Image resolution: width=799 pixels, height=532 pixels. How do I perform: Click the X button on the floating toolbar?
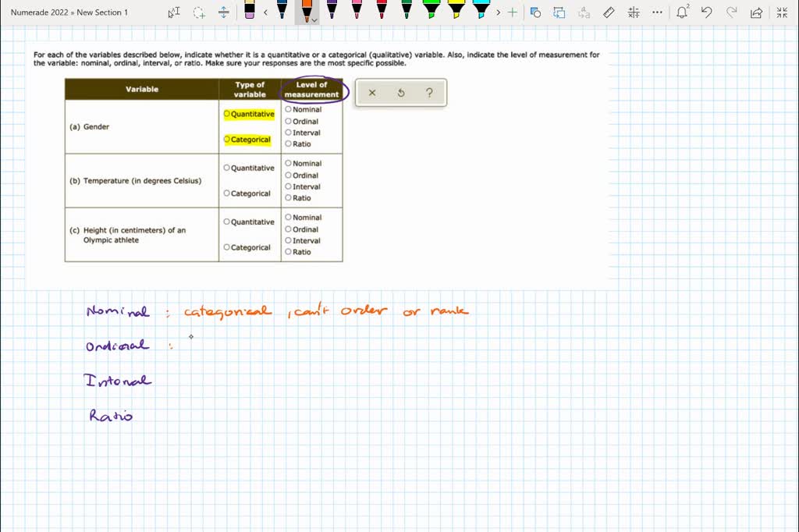[x=371, y=93]
